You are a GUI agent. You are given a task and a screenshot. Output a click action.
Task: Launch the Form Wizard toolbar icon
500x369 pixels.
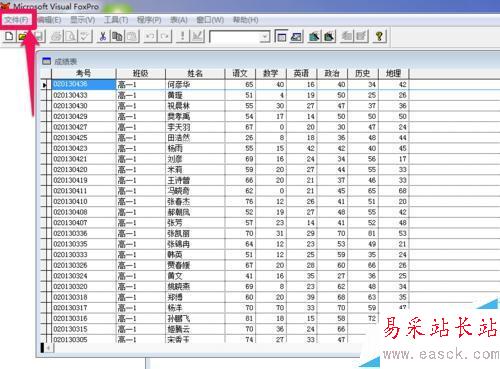tap(314, 36)
